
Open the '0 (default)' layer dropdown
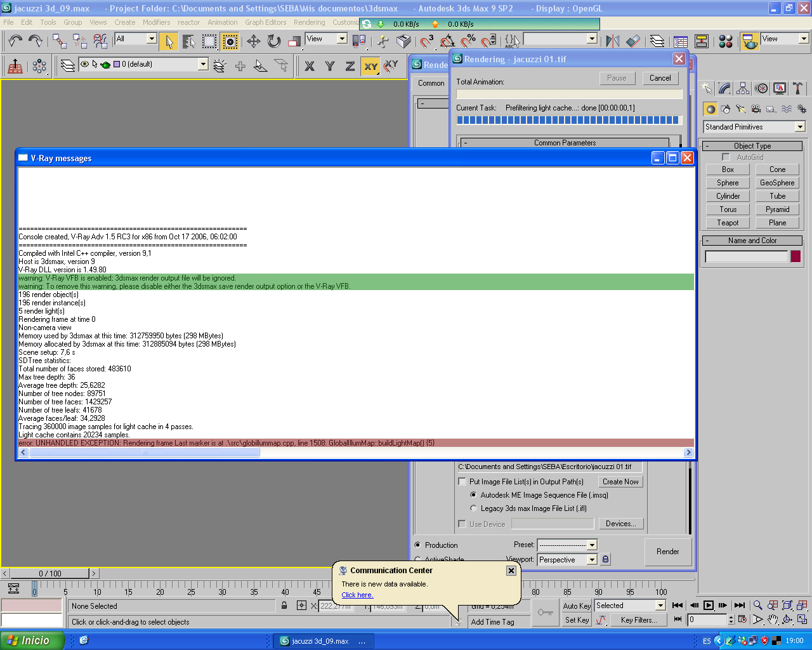click(203, 64)
